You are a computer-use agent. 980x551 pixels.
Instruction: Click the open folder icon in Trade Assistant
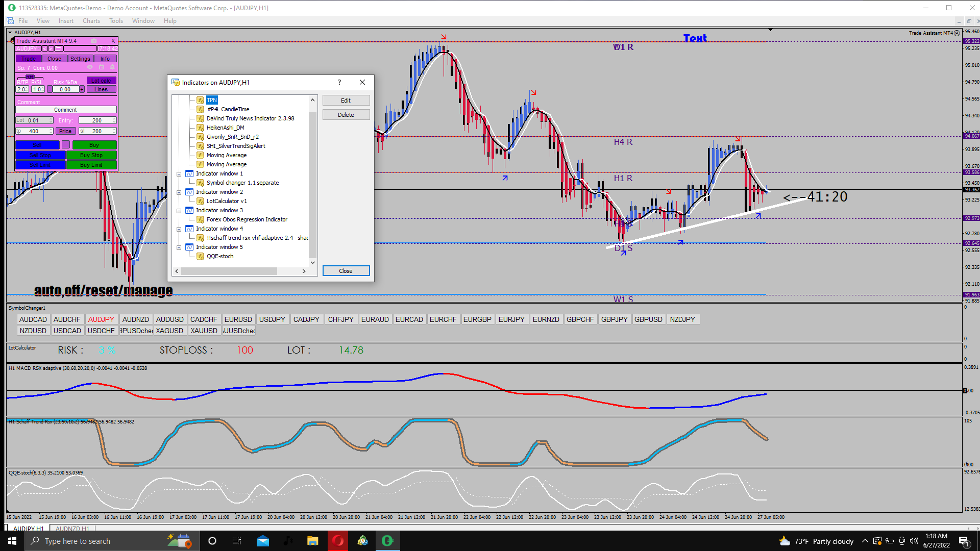(x=58, y=48)
